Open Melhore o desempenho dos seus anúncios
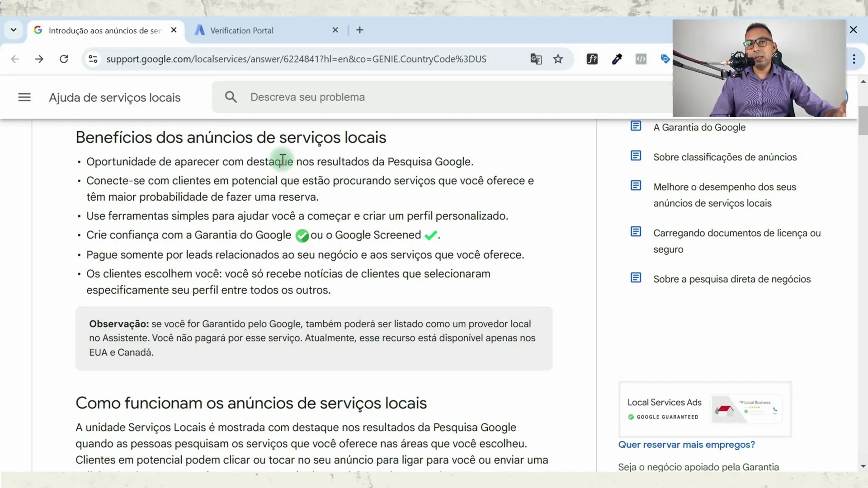The height and width of the screenshot is (488, 868). [725, 195]
